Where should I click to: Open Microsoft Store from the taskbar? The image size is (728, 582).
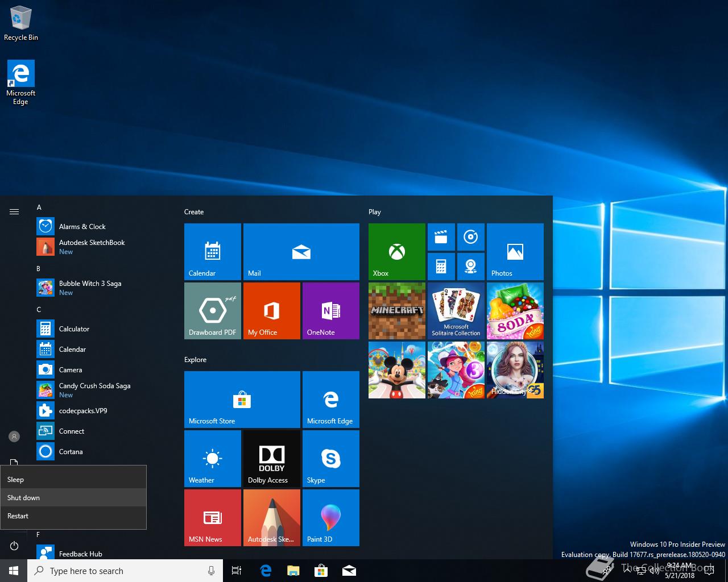pos(321,571)
